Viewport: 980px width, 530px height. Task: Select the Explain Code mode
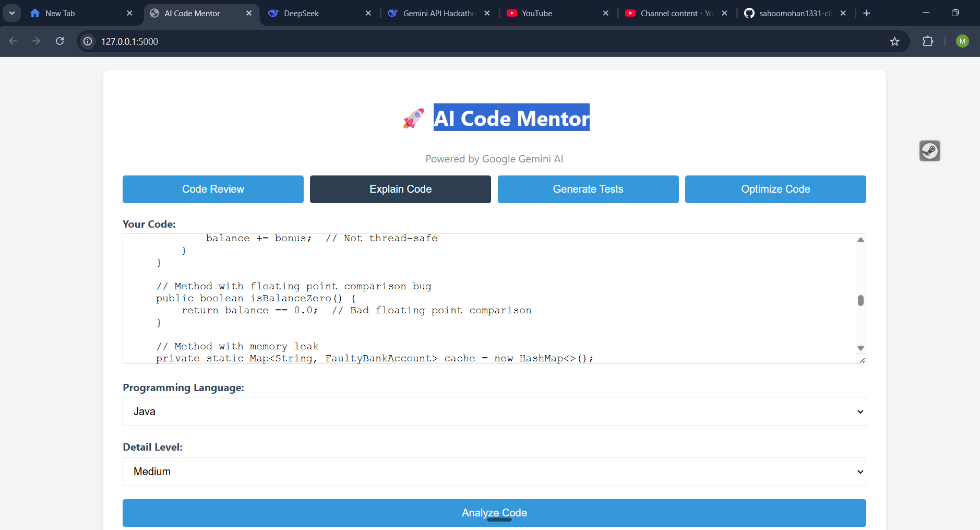(x=400, y=189)
